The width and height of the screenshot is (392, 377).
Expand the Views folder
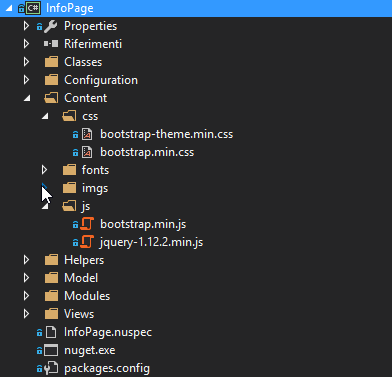[x=26, y=314]
